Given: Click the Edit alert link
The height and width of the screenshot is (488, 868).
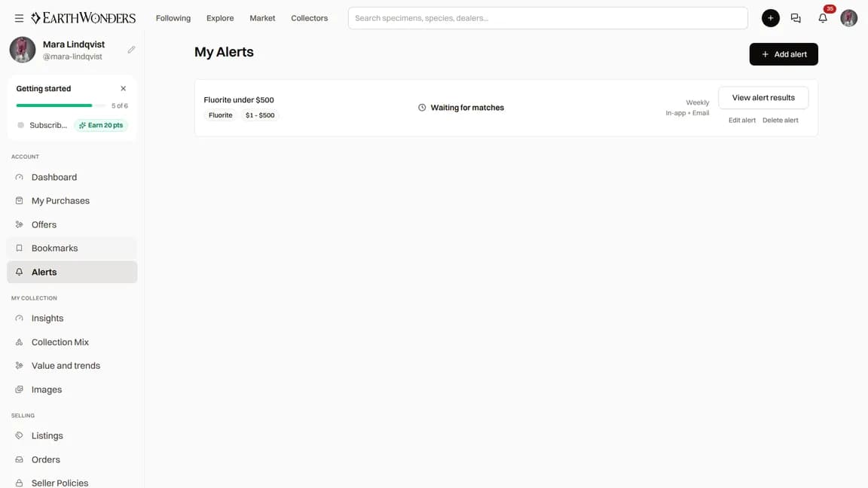Looking at the screenshot, I should 741,120.
